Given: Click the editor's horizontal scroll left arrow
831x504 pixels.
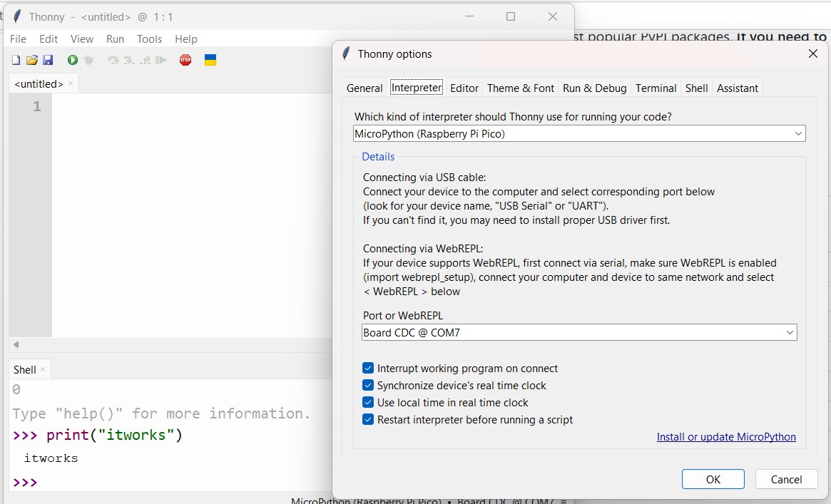Looking at the screenshot, I should point(16,344).
